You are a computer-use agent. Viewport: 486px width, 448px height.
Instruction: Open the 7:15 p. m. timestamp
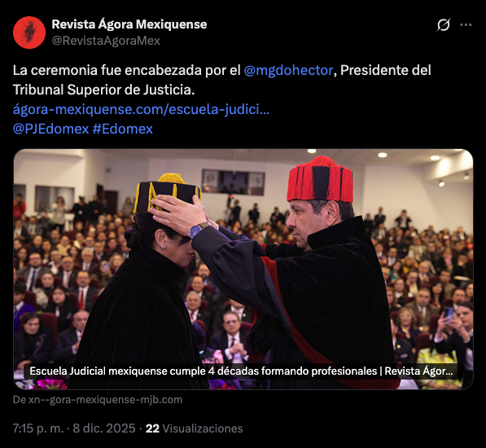coord(37,428)
